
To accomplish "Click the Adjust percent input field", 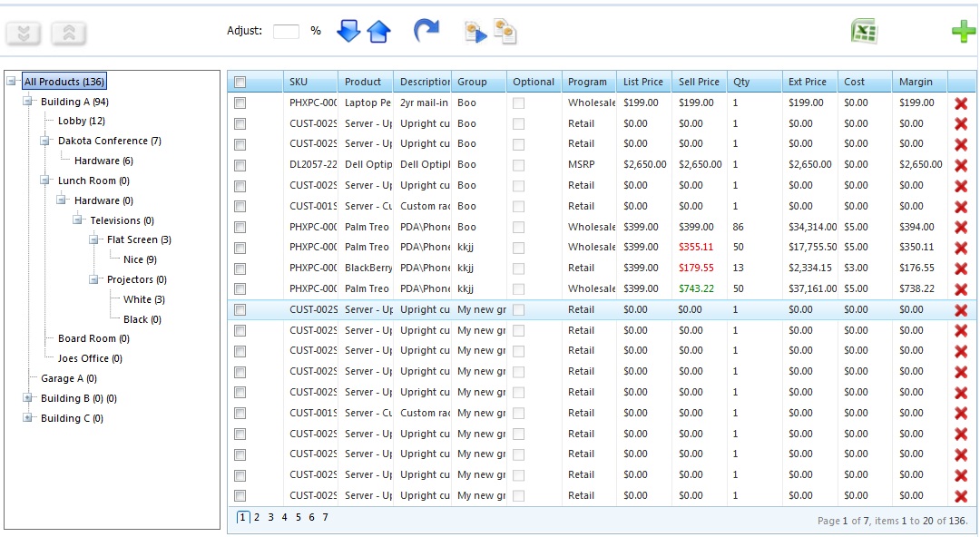I will pos(286,32).
